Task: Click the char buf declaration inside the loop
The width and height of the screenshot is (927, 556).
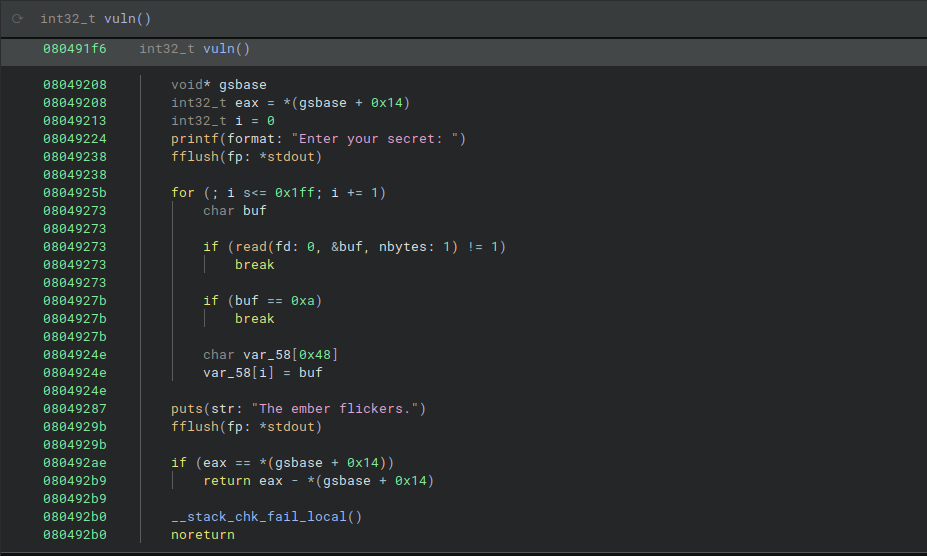Action: coord(235,211)
